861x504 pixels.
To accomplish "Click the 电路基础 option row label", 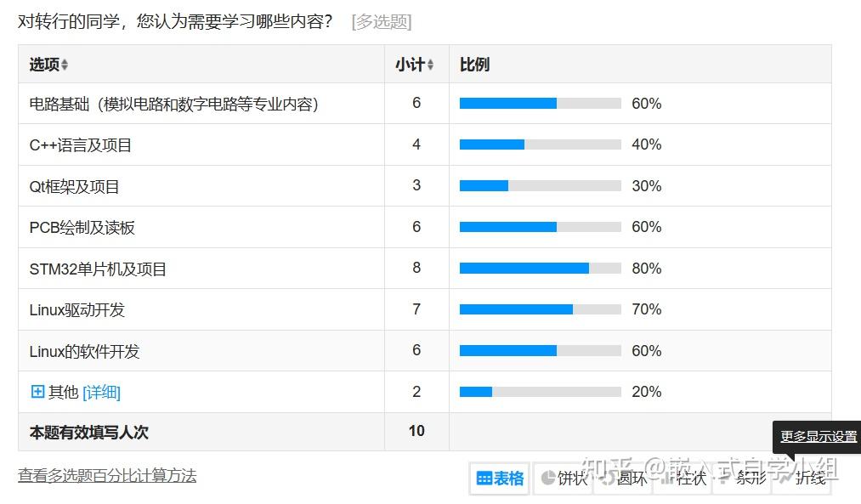I will [x=173, y=105].
